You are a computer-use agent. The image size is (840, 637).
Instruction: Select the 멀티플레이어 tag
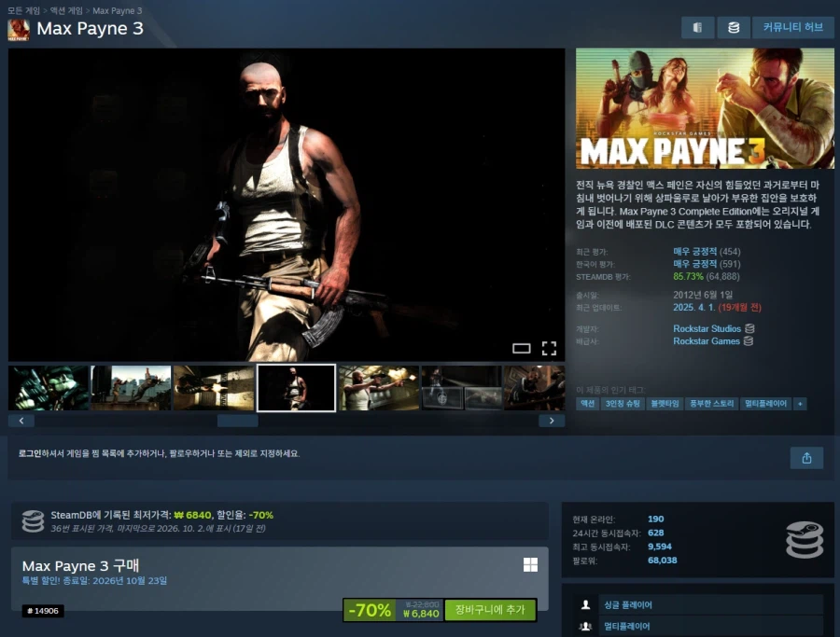tap(766, 404)
